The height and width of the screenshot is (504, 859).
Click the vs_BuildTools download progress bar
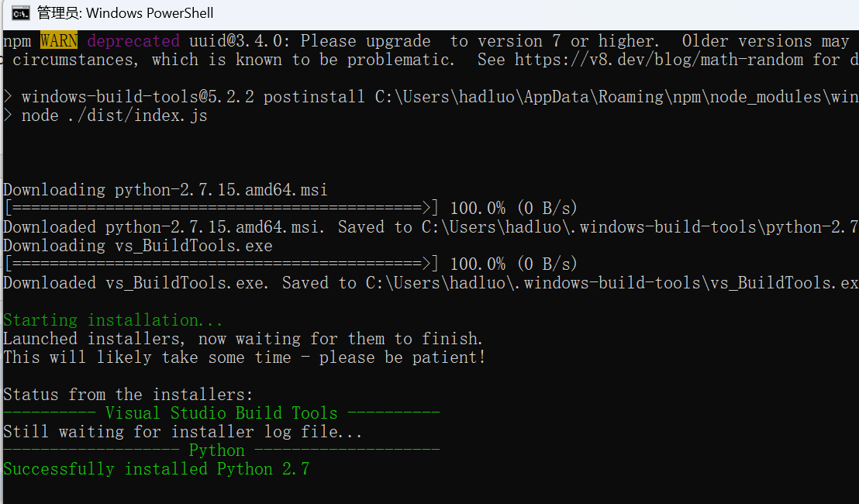click(221, 264)
